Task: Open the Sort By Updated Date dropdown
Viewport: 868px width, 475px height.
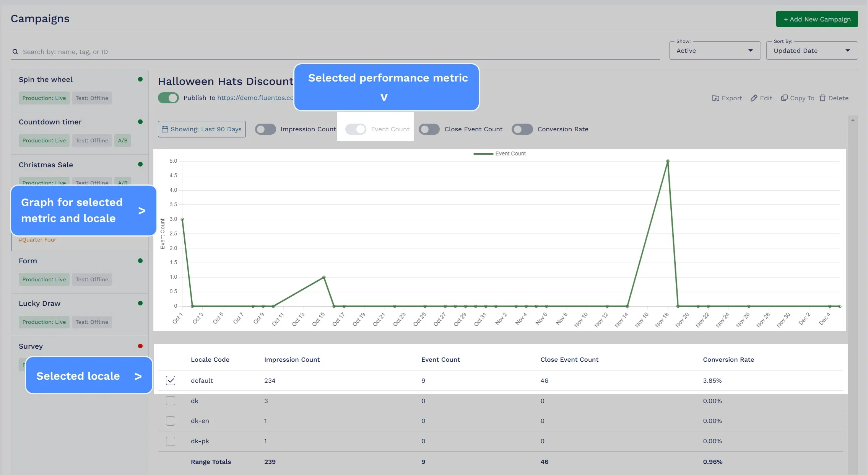Action: coord(812,51)
